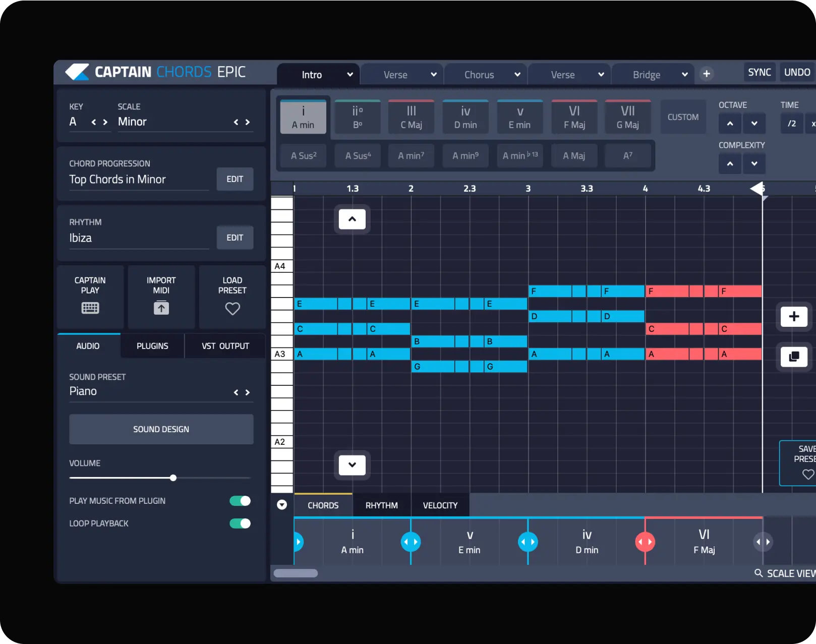The height and width of the screenshot is (644, 816).
Task: Select the previous scale arrow
Action: pyautogui.click(x=236, y=122)
